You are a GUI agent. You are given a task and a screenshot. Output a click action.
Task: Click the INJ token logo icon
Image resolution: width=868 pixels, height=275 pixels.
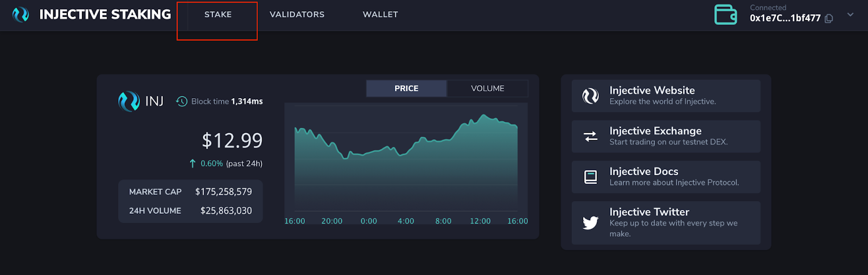click(x=129, y=101)
